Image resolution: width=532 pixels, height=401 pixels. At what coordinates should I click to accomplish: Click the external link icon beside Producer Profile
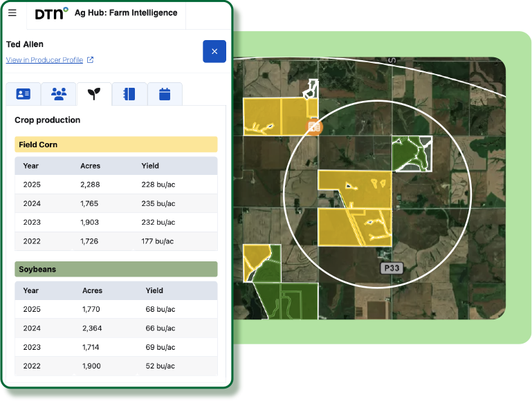(x=90, y=60)
